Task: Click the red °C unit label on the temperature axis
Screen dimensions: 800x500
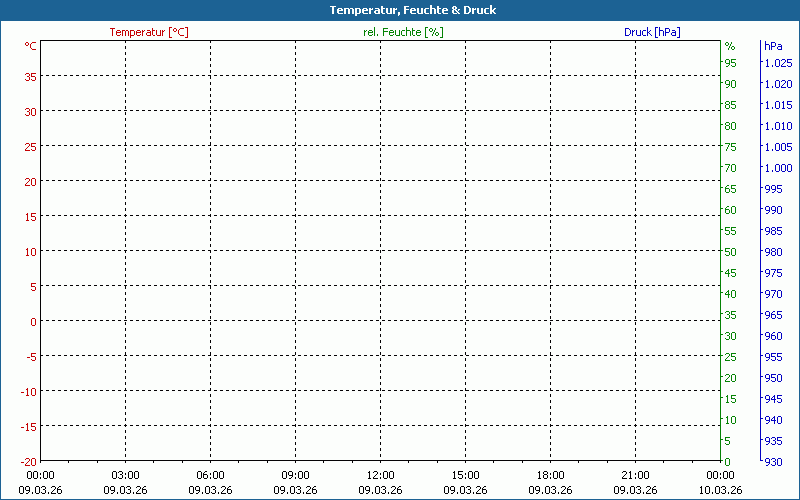Action: (31, 46)
